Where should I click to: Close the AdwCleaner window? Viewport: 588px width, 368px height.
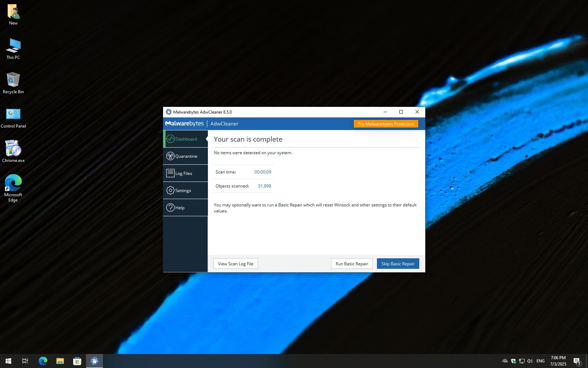click(x=417, y=112)
